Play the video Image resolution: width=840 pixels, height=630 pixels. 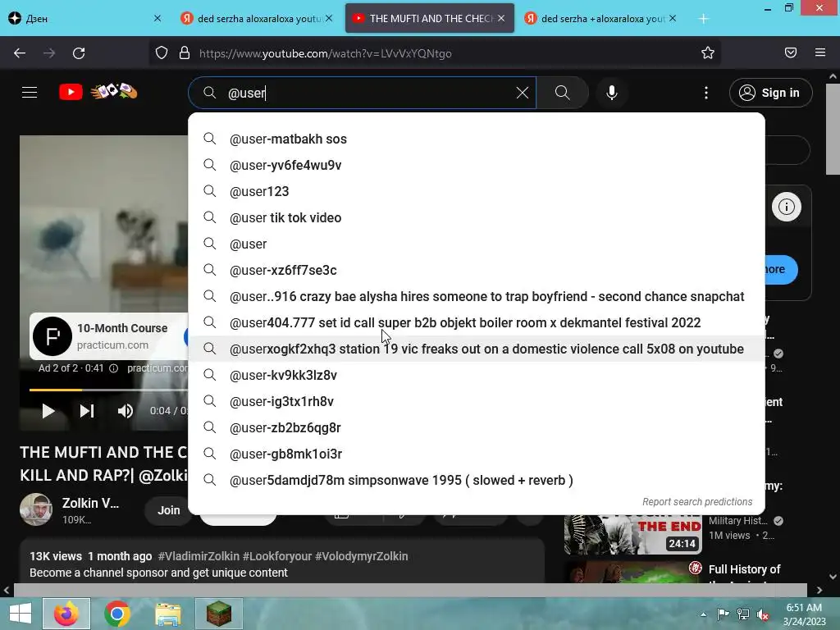tap(48, 411)
